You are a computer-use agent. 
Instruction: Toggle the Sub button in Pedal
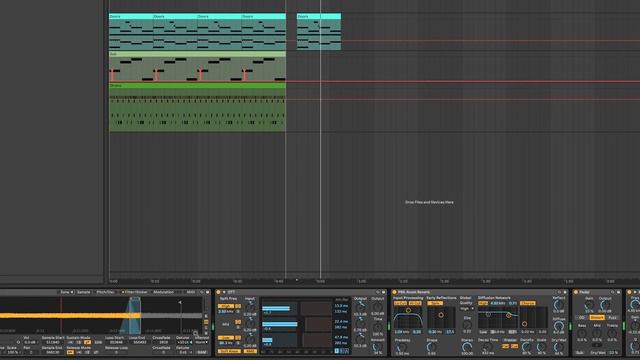(580, 353)
